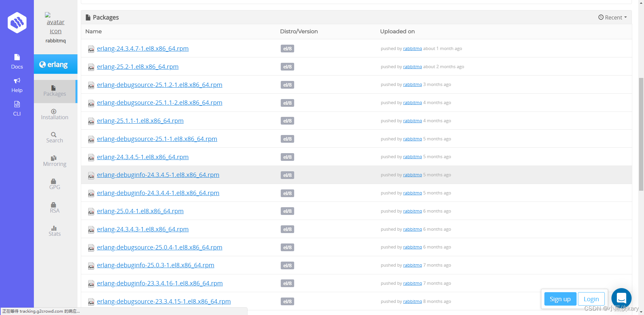This screenshot has height=315, width=644.
Task: Open erlang-debugsource-25.1.2-1.el8.x86_64.rpm link
Action: coord(160,85)
